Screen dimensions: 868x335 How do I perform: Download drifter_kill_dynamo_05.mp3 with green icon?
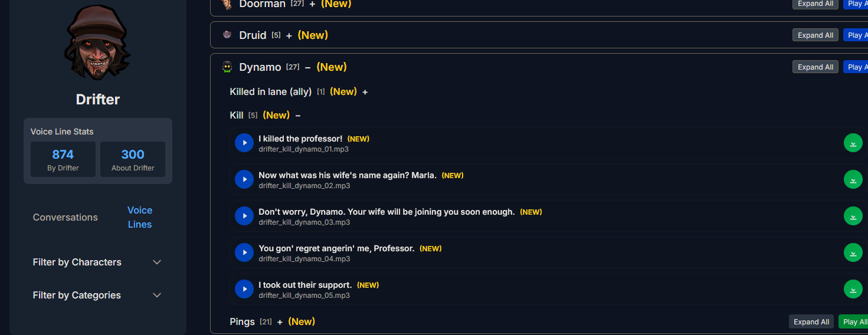pos(853,289)
